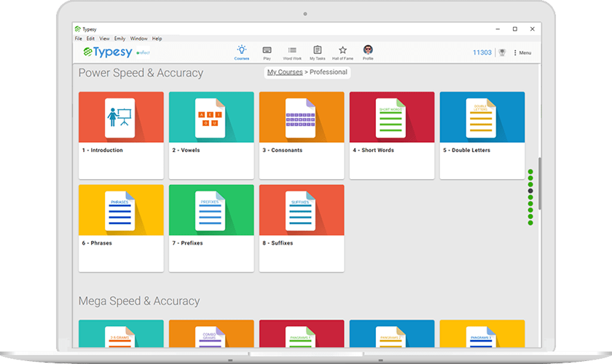Select the Pangrams 1 red card
612x364 pixels.
[302, 333]
